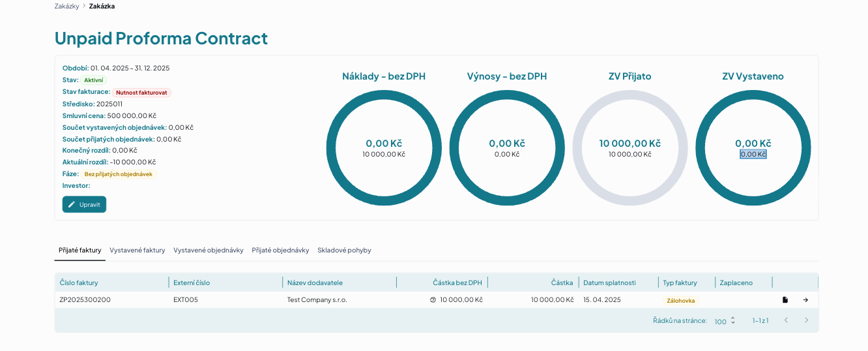
Task: Click the help icon beside 10 000,00 Kč in Částka bez DPH
Action: [x=433, y=300]
